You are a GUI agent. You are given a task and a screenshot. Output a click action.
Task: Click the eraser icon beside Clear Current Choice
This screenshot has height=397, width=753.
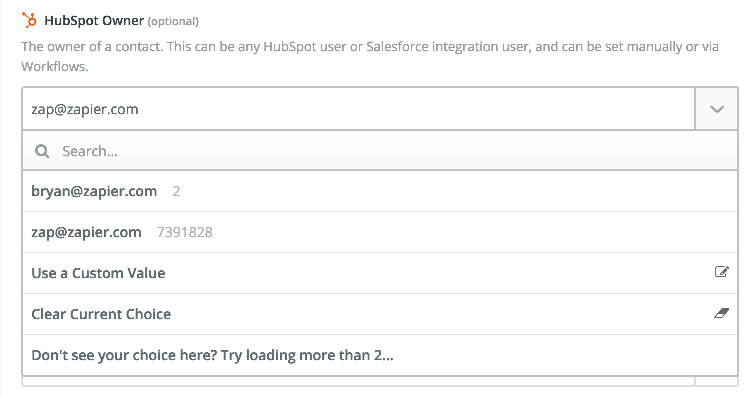(721, 313)
